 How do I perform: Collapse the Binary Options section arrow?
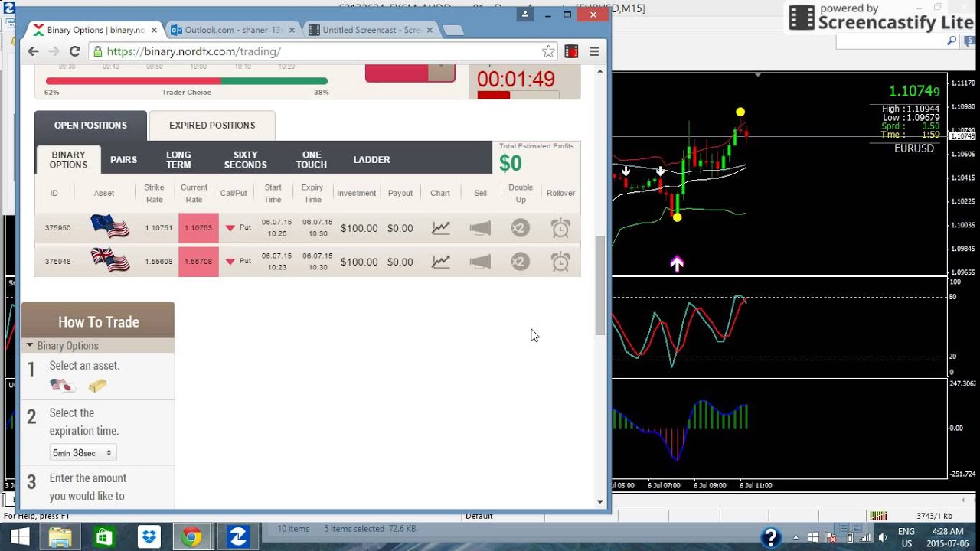30,345
